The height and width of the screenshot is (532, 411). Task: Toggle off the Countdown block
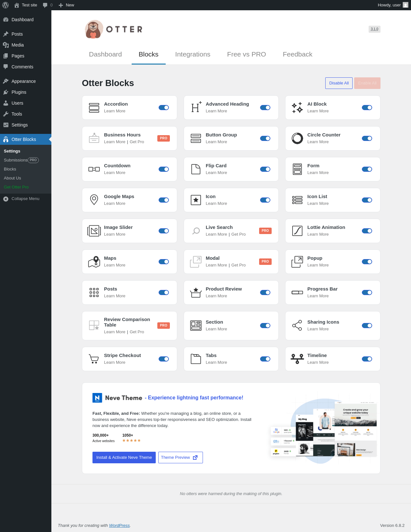click(x=164, y=169)
